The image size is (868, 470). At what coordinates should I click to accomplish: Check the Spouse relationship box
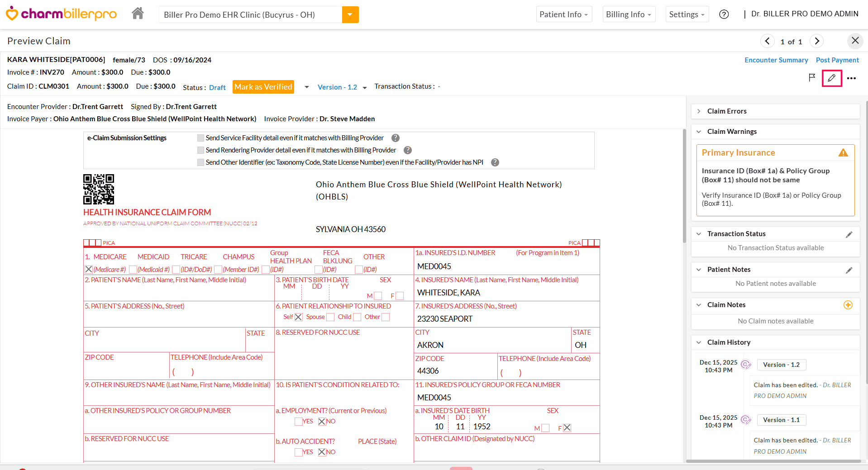click(330, 317)
